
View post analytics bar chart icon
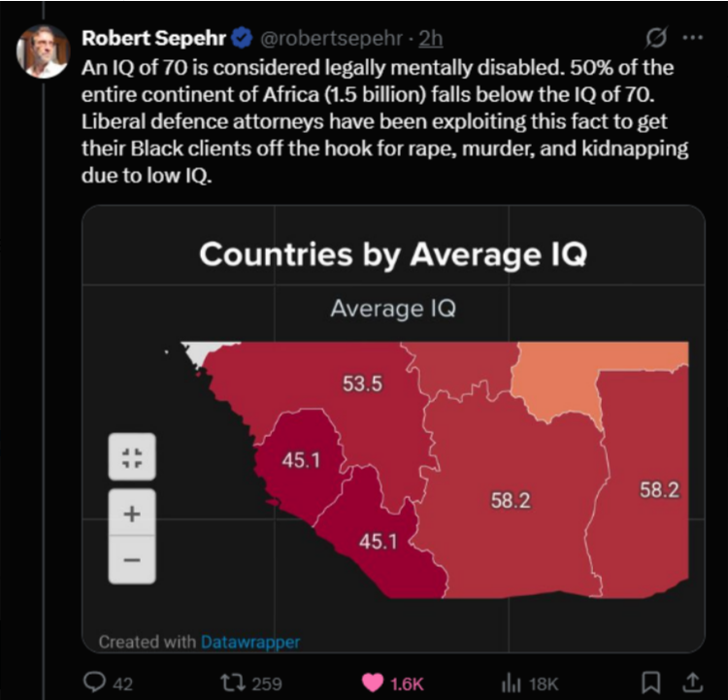511,683
